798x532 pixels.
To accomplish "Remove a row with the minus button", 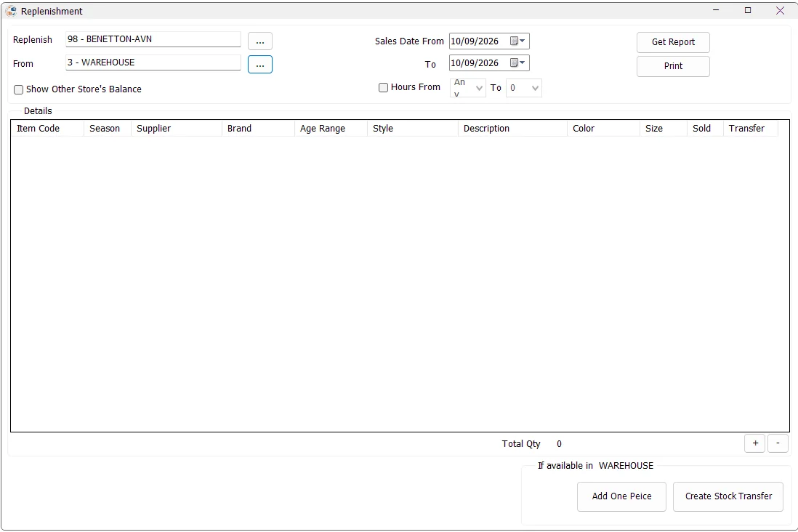I will tap(778, 443).
